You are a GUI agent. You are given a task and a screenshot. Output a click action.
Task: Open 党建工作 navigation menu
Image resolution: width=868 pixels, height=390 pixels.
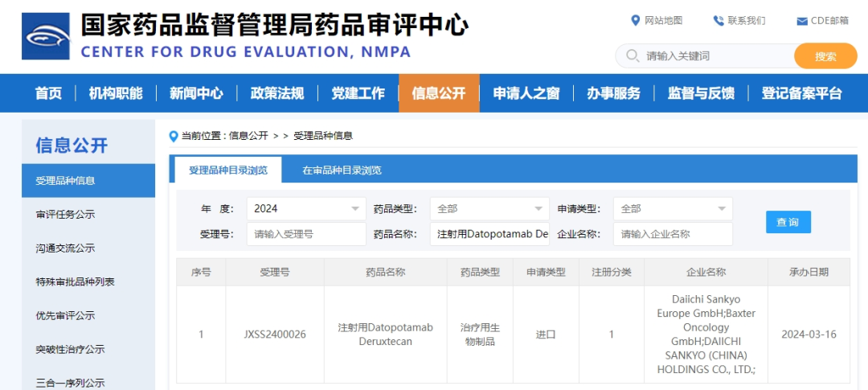358,93
